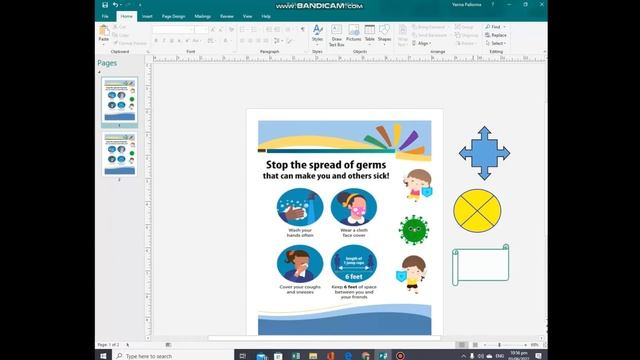Viewport: 640px width, 360px height.
Task: Click the Copy command
Action: (121, 35)
